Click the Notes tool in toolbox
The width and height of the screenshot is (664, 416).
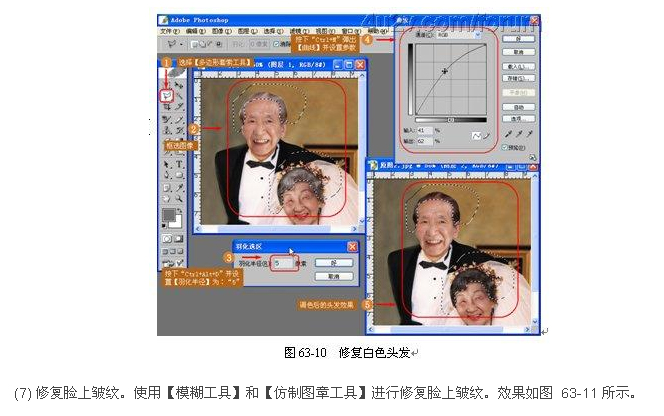pyautogui.click(x=166, y=188)
